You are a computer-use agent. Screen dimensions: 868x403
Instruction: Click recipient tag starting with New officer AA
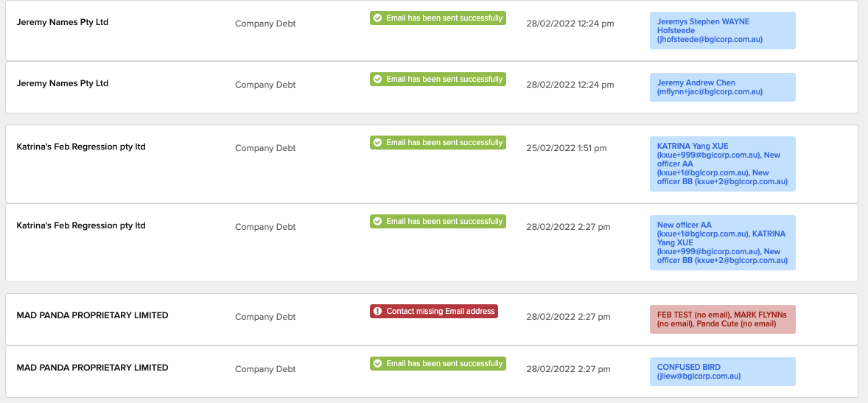pyautogui.click(x=721, y=242)
